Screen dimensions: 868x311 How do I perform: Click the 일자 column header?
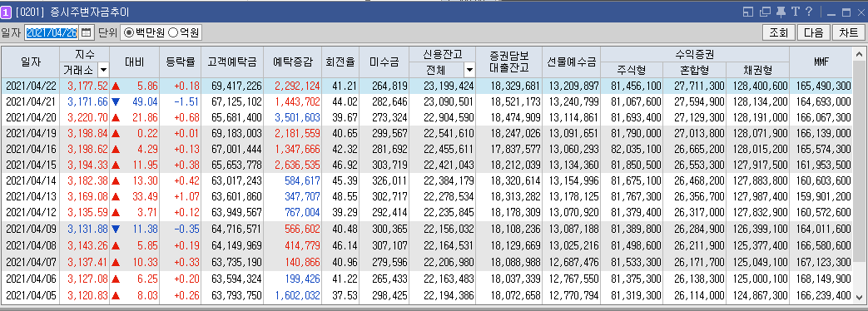click(30, 62)
